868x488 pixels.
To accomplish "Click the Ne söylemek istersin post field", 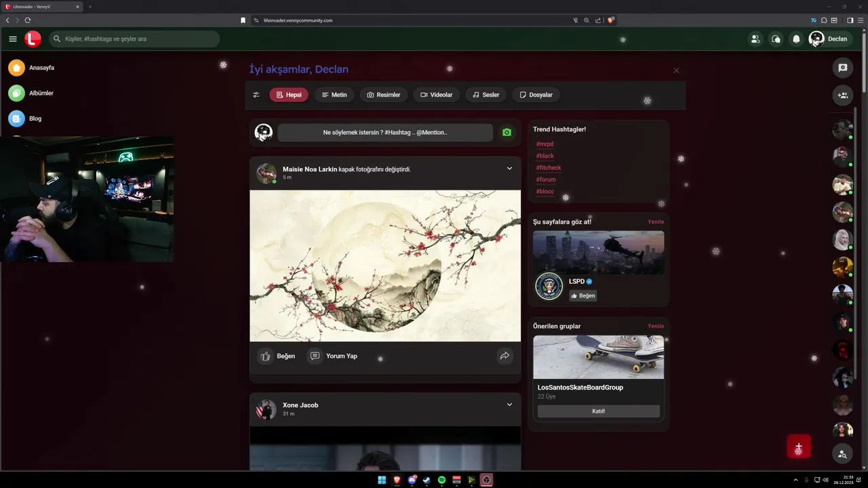I will [x=385, y=133].
